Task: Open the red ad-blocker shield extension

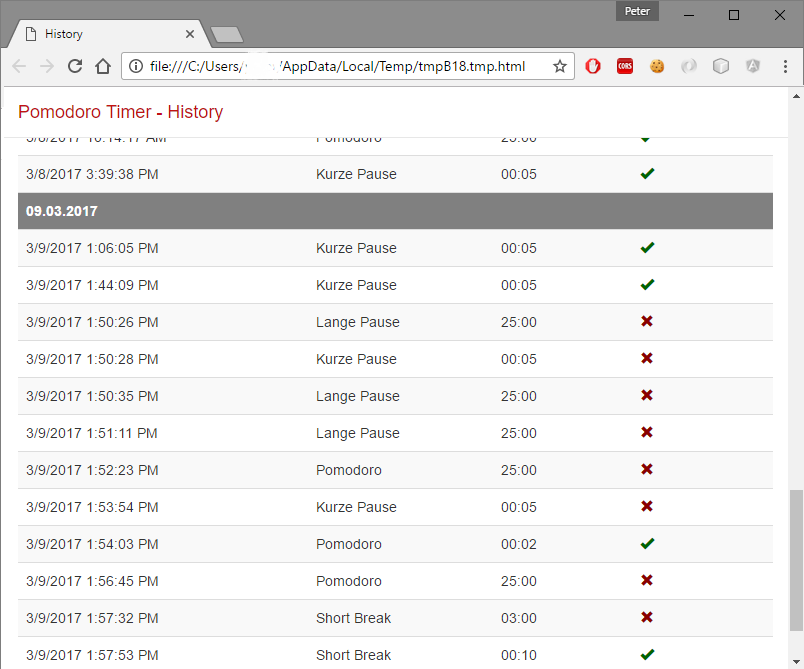Action: (x=593, y=66)
